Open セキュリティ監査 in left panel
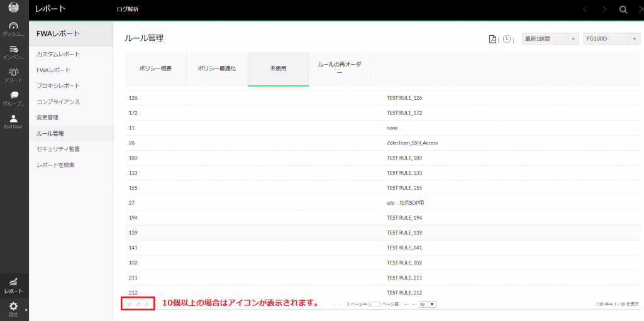Image resolution: width=644 pixels, height=321 pixels. (x=58, y=149)
